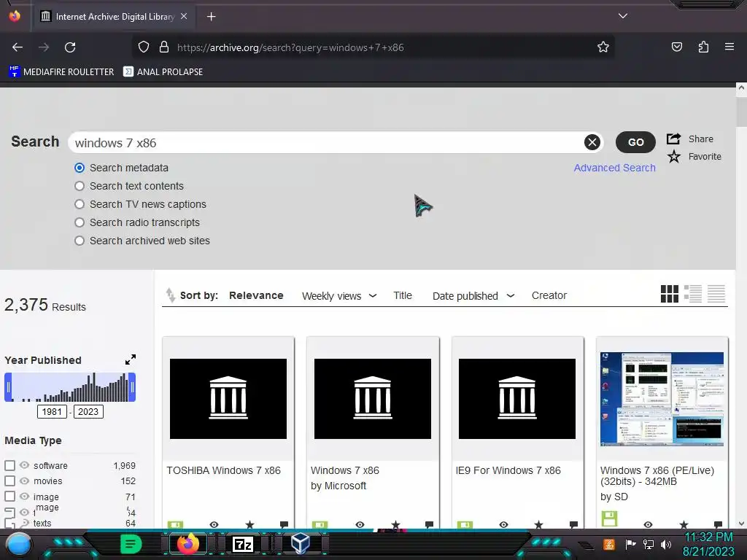Viewport: 747px width, 560px height.
Task: Open the extensions puzzle icon
Action: point(703,47)
